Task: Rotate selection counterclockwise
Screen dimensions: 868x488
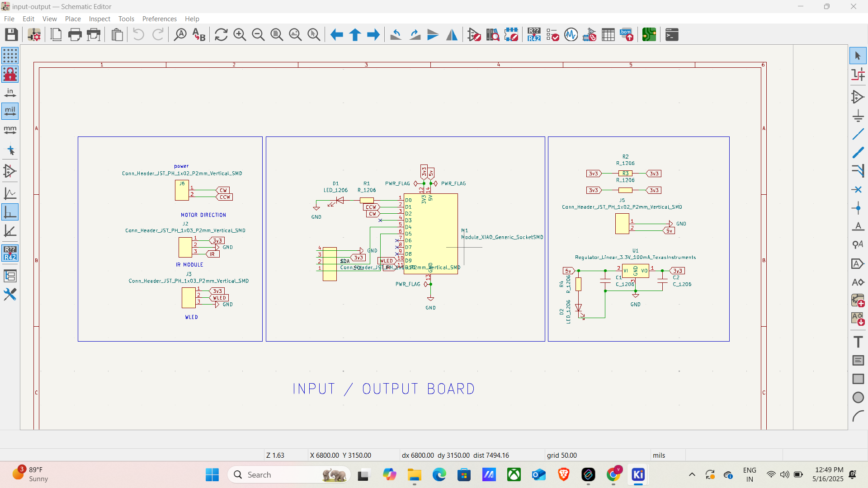Action: 396,35
